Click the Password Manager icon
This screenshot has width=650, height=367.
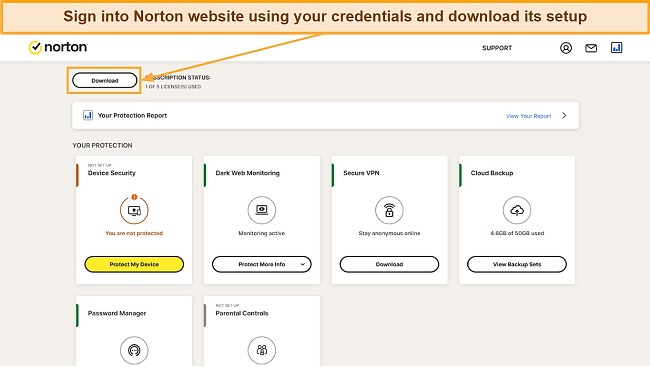[x=134, y=350]
